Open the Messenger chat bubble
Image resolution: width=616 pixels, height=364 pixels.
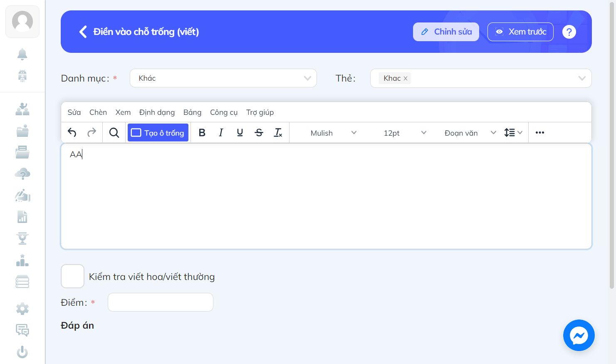tap(579, 335)
